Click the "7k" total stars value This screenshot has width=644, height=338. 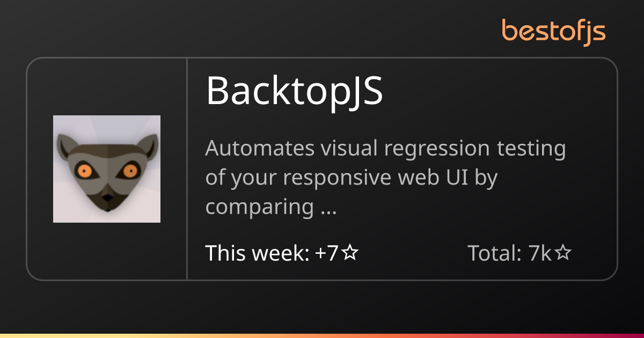539,253
